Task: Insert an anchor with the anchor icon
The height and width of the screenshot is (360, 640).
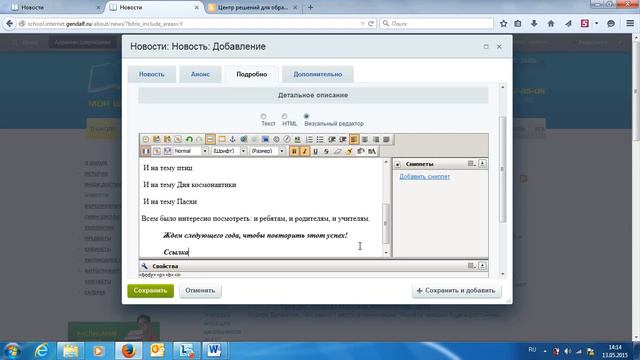Action: click(x=232, y=140)
